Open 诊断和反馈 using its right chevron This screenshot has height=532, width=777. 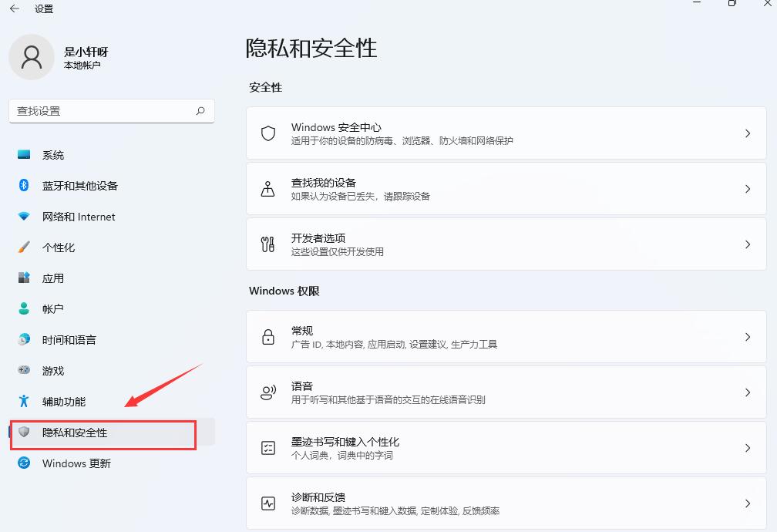(747, 503)
